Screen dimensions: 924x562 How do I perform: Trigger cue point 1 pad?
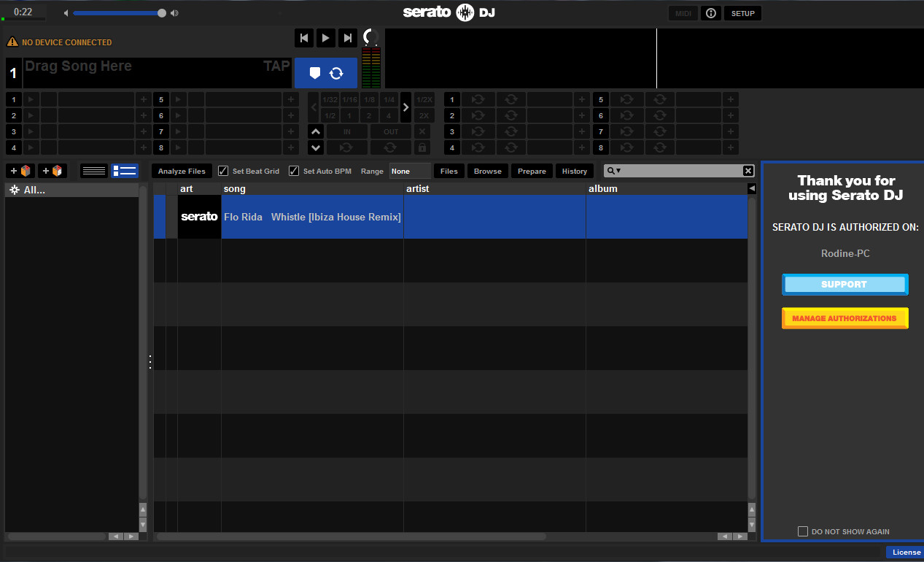[13, 99]
